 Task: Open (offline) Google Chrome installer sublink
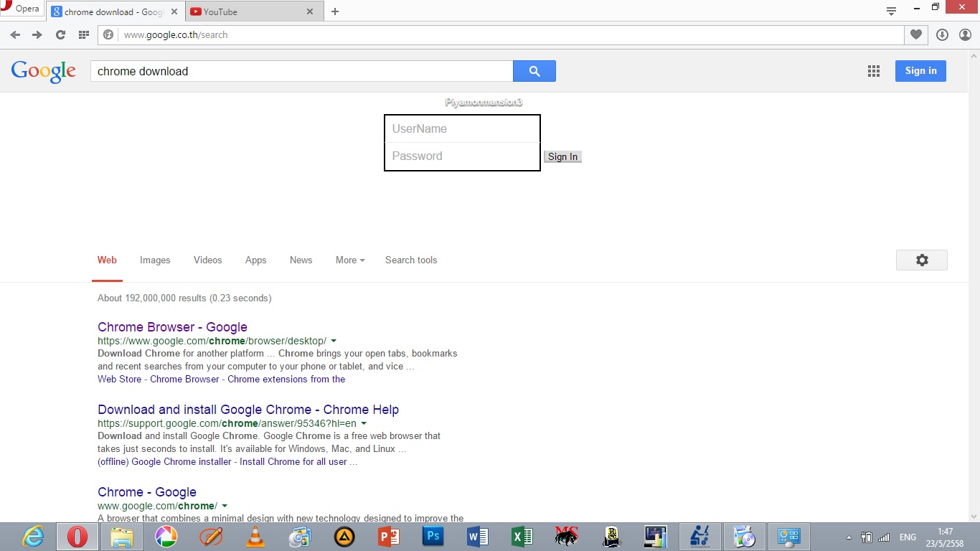pos(164,462)
